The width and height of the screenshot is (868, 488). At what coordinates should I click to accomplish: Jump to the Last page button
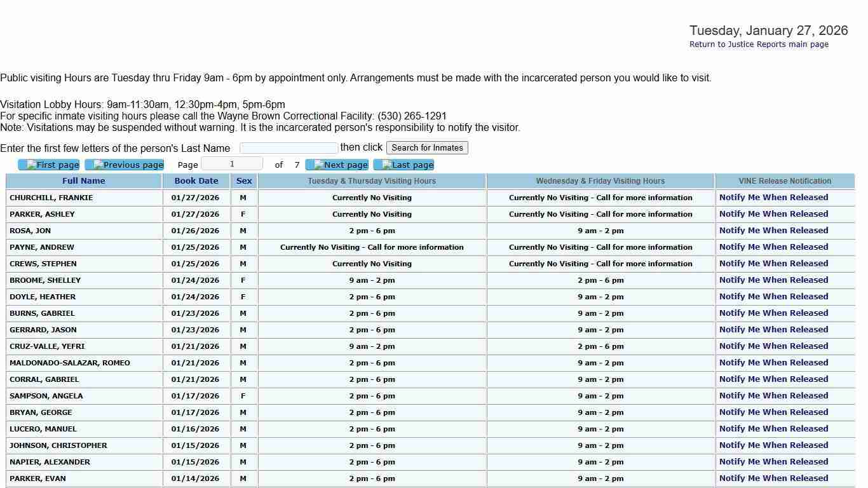pos(403,165)
